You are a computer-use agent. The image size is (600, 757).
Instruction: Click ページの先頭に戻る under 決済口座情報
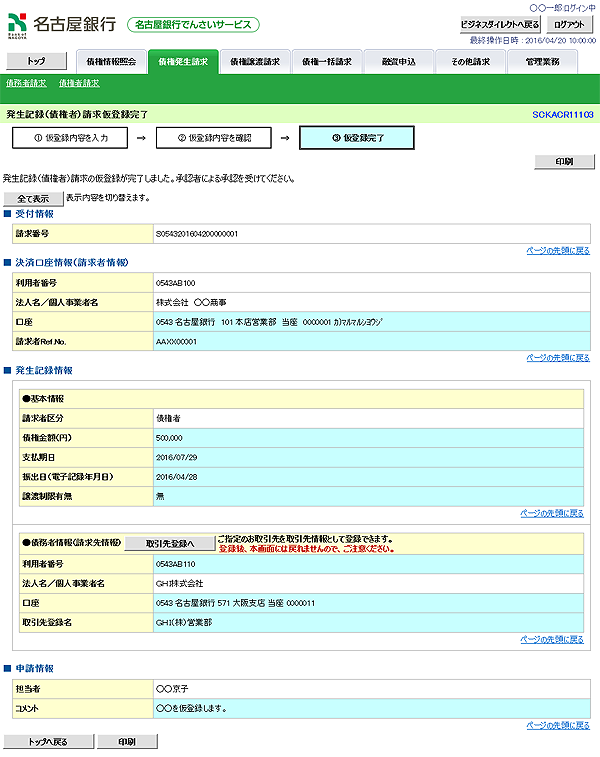(x=558, y=358)
